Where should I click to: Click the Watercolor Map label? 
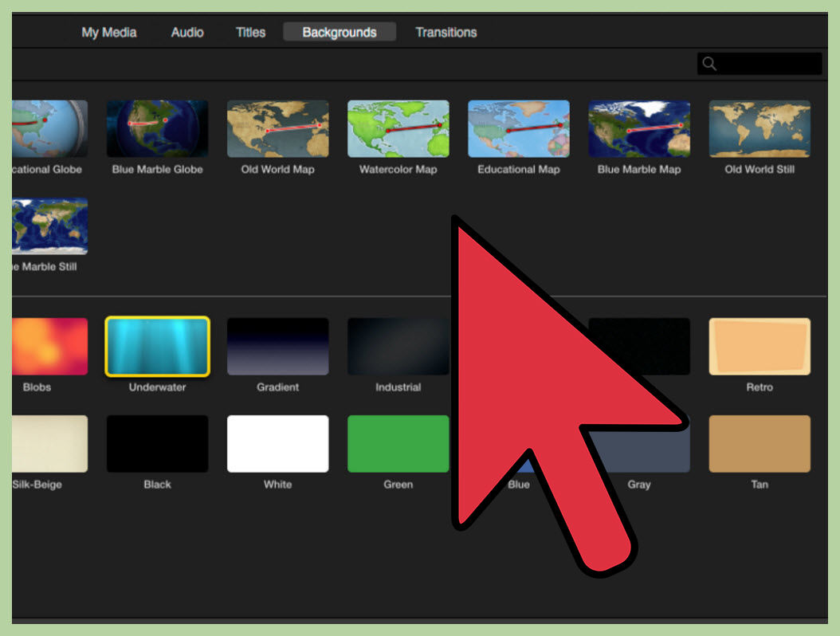tap(398, 169)
